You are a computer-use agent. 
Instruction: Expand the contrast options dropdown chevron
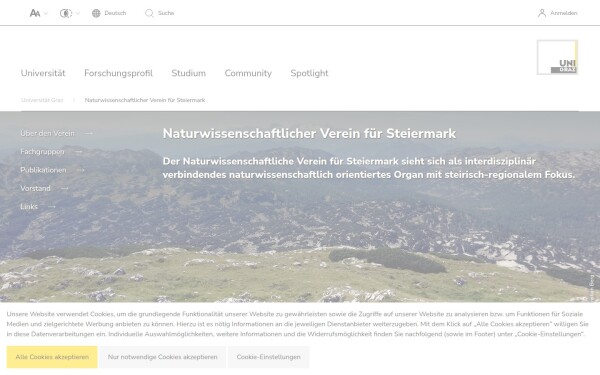pos(78,13)
